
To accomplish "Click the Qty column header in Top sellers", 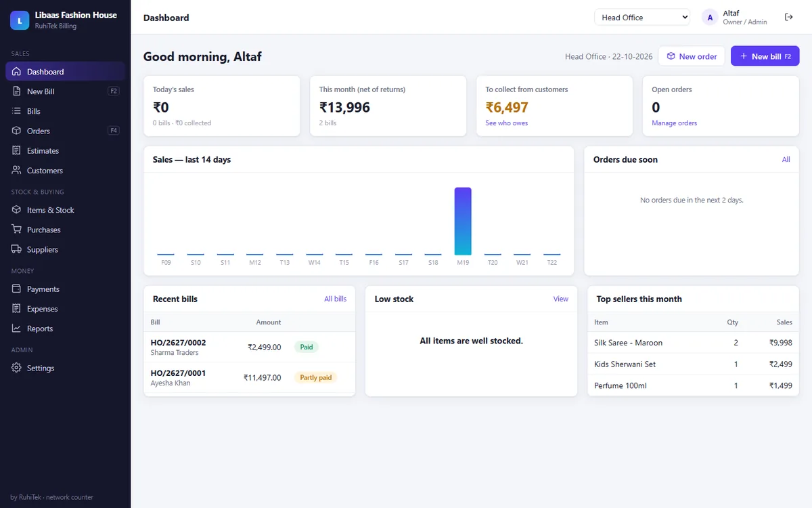I will (x=733, y=322).
